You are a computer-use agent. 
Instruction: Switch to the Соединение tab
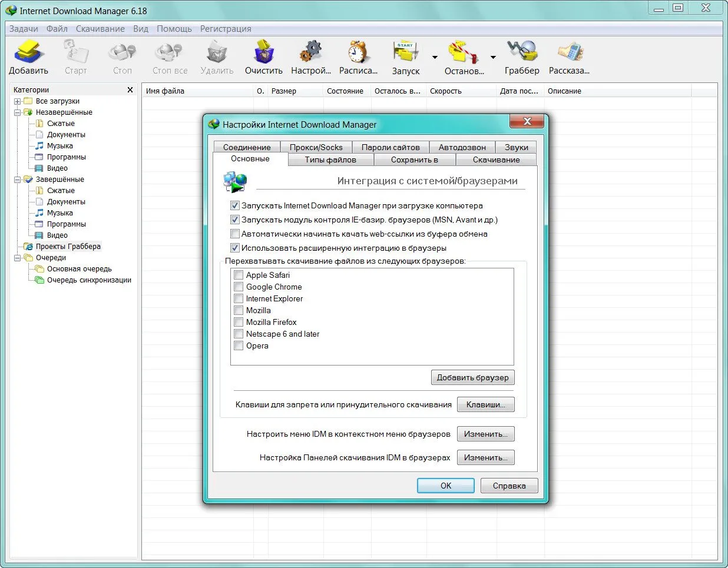tap(247, 147)
